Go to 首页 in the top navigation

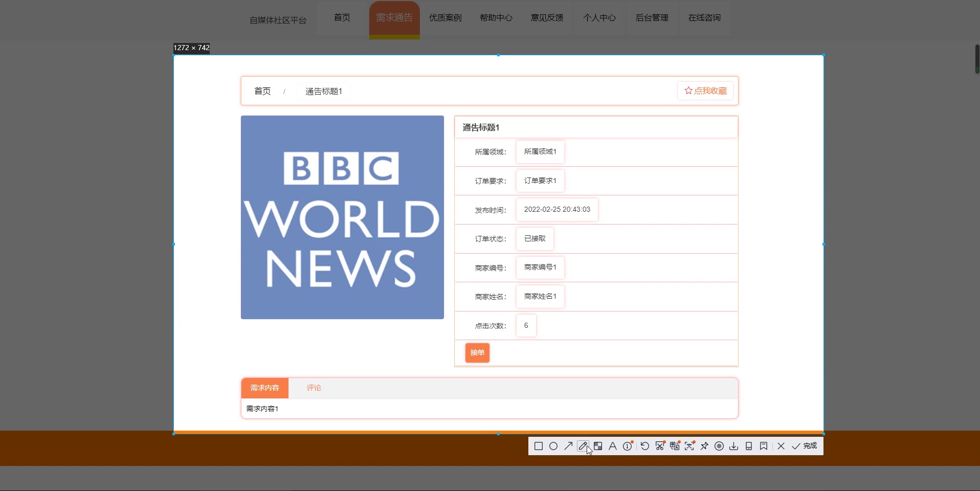click(342, 17)
